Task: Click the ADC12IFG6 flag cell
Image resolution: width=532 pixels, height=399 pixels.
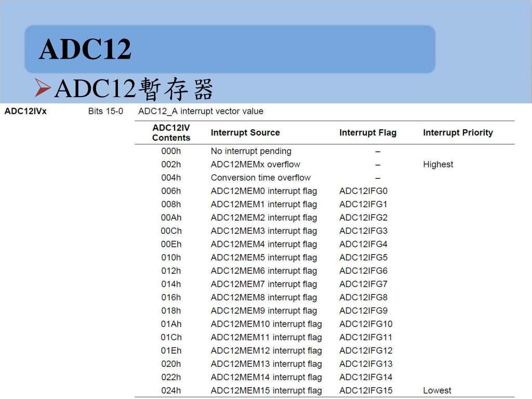Action: [x=363, y=271]
